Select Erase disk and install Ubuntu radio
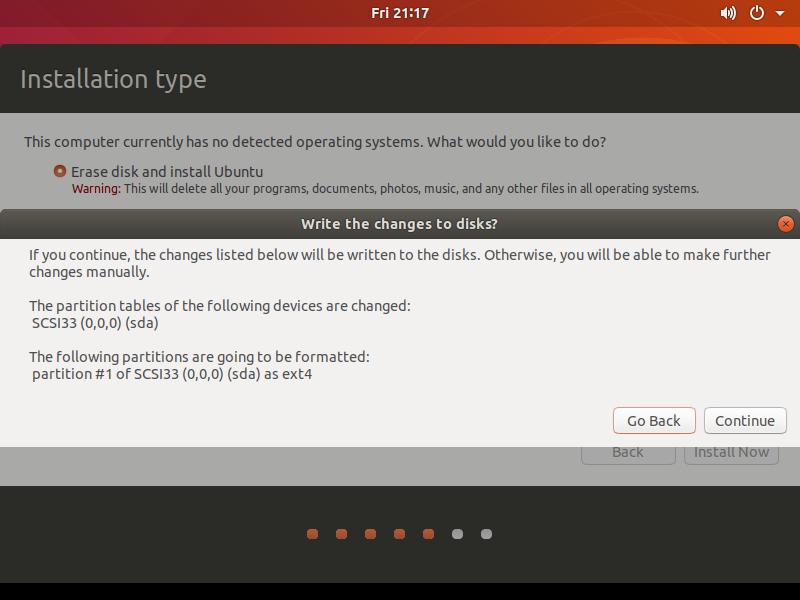 tap(60, 171)
